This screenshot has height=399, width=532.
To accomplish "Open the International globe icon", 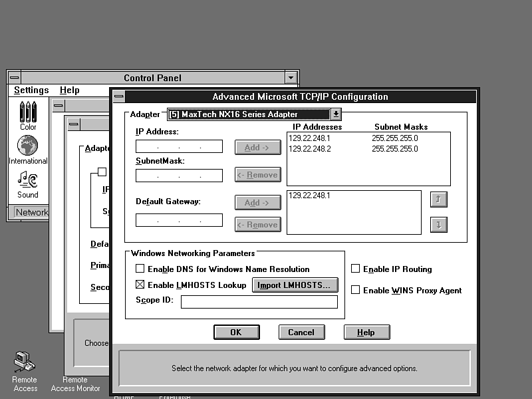I will pyautogui.click(x=28, y=150).
